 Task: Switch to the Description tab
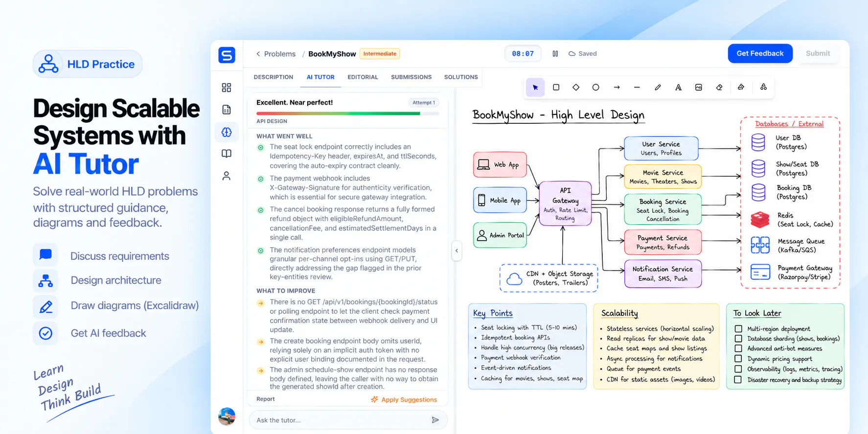tap(274, 77)
